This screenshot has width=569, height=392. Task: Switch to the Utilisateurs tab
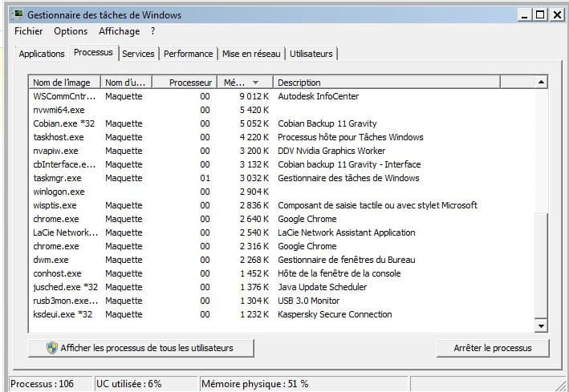[311, 54]
